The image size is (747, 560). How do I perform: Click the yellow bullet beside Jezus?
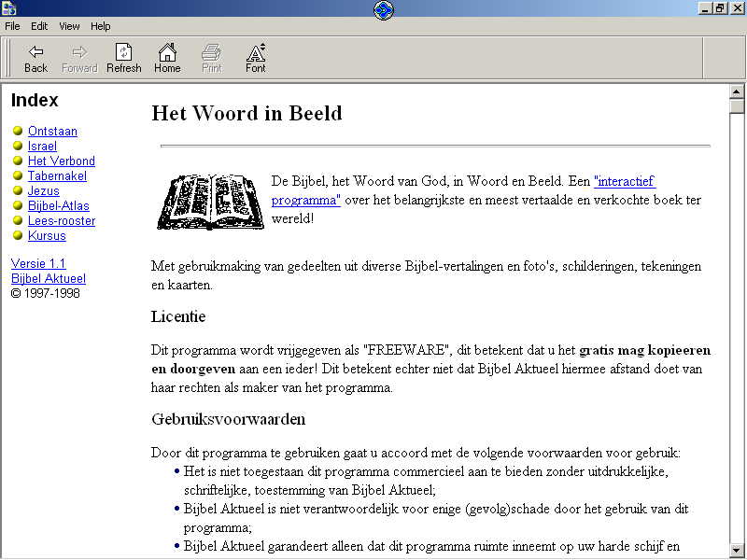[18, 190]
